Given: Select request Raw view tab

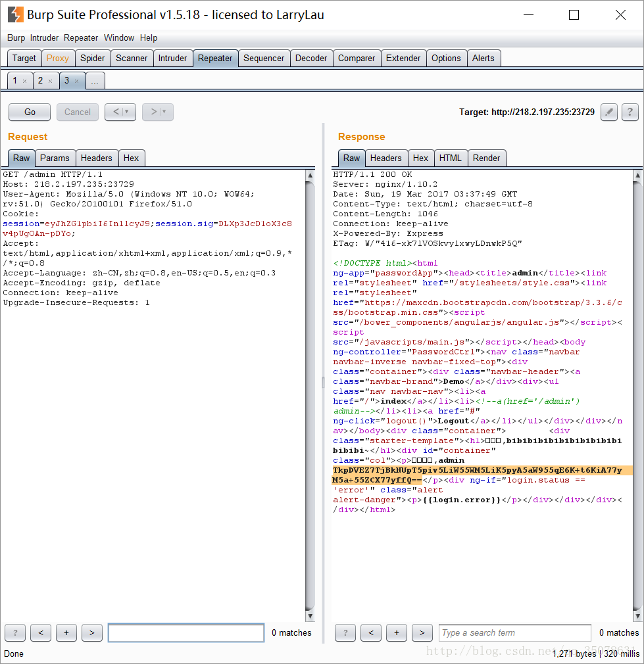Looking at the screenshot, I should click(x=21, y=158).
